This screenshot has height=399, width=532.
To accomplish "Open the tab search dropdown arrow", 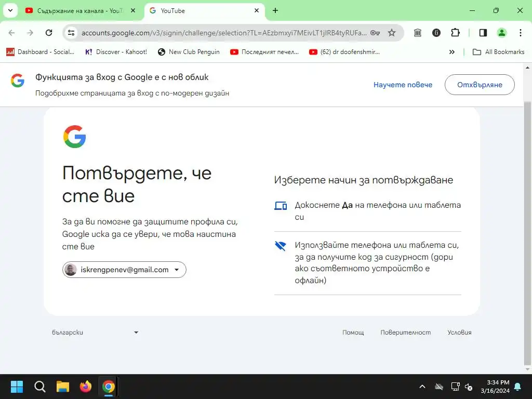I will point(10,10).
